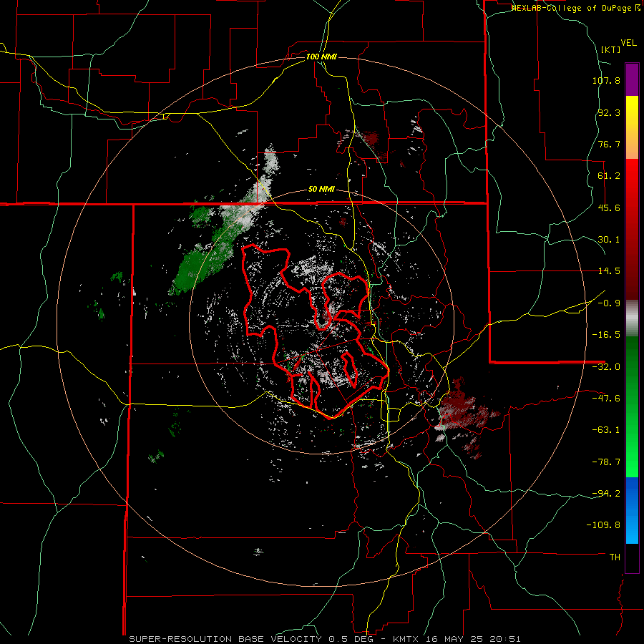Click the [KT] units label
Screen dimensions: 644x644
(610, 49)
